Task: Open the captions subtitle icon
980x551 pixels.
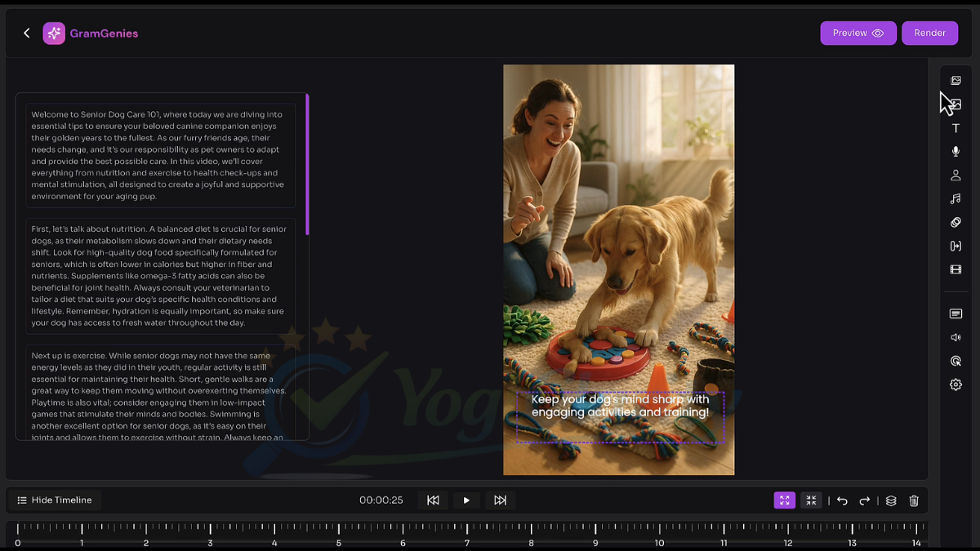Action: 955,314
